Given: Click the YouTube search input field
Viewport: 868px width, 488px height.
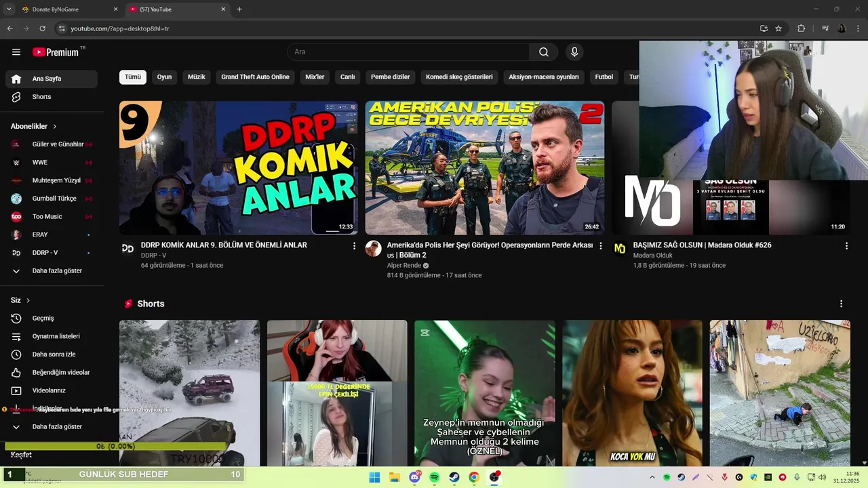Looking at the screenshot, I should coord(408,52).
